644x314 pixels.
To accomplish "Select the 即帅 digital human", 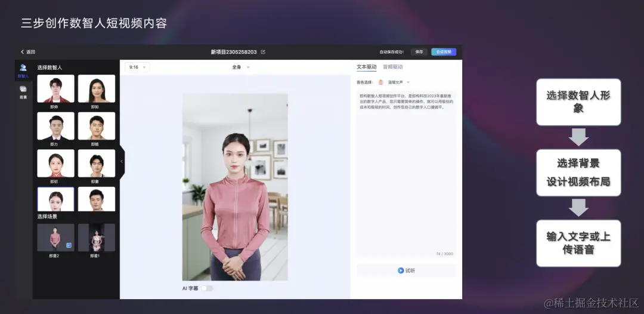I will (x=55, y=88).
